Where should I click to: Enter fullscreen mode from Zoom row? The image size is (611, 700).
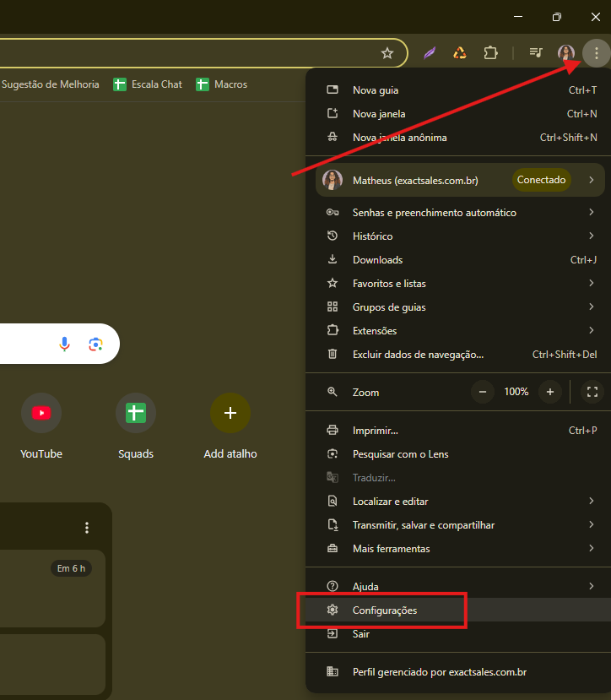592,392
